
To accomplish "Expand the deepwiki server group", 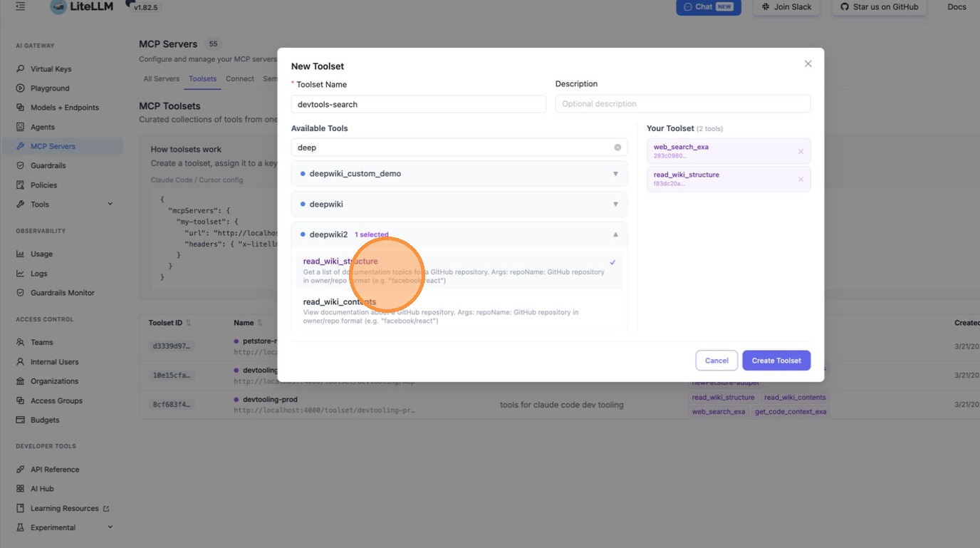I will pos(459,204).
